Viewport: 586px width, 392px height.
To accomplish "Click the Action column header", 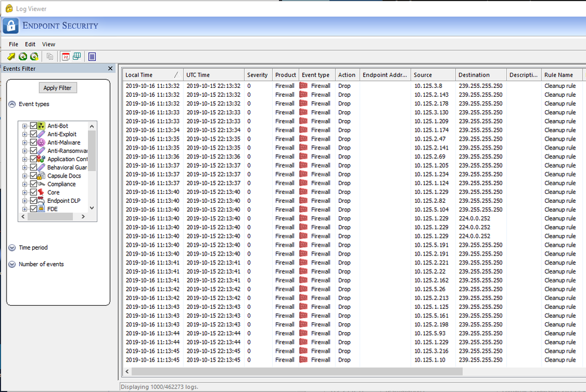I will pos(348,74).
